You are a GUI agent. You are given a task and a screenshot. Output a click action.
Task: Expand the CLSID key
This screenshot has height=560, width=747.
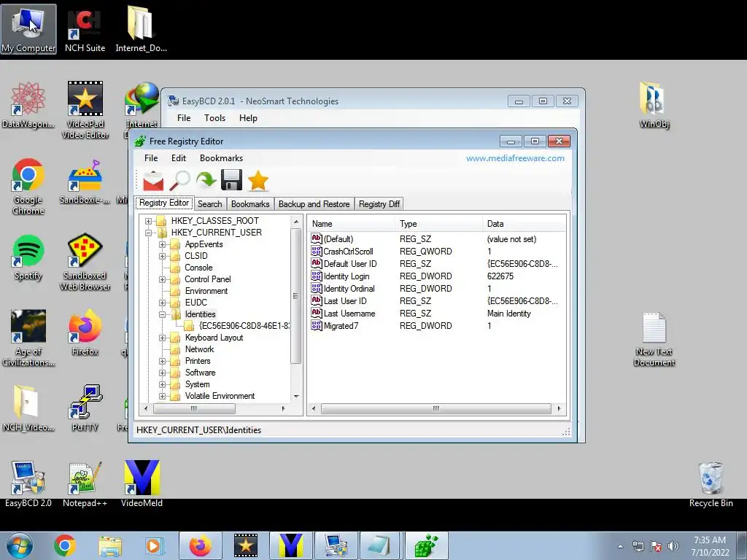pos(163,256)
